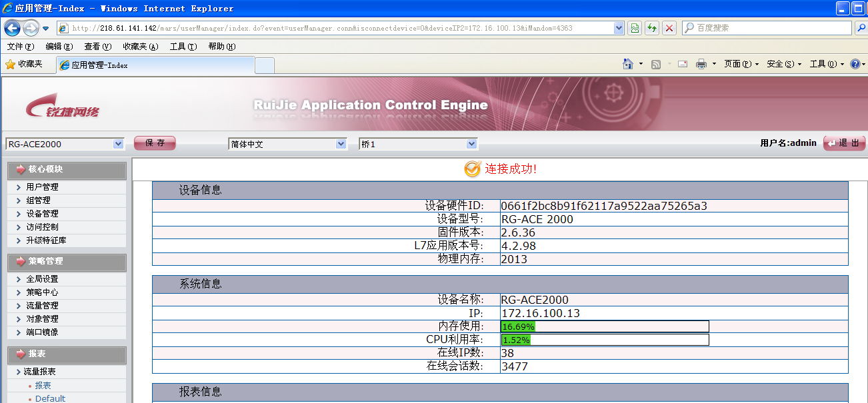Screen dimensions: 868x403
Task: Click the 设备信息 section header
Action: tap(500, 190)
